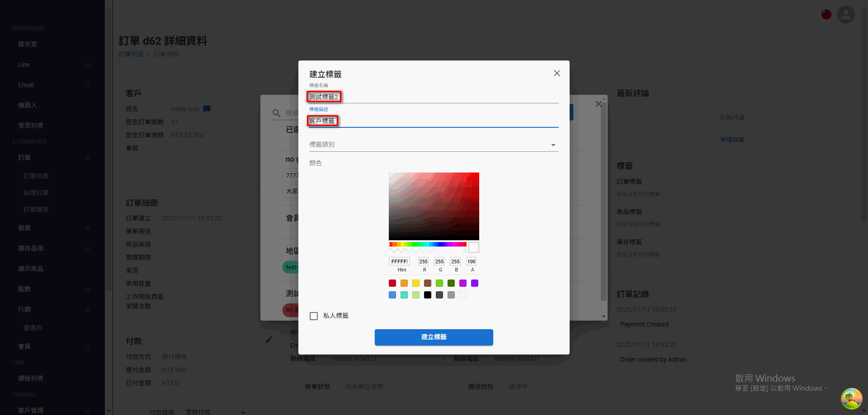The image size is (868, 415).
Task: Select the turquoise color swatch
Action: pyautogui.click(x=404, y=295)
